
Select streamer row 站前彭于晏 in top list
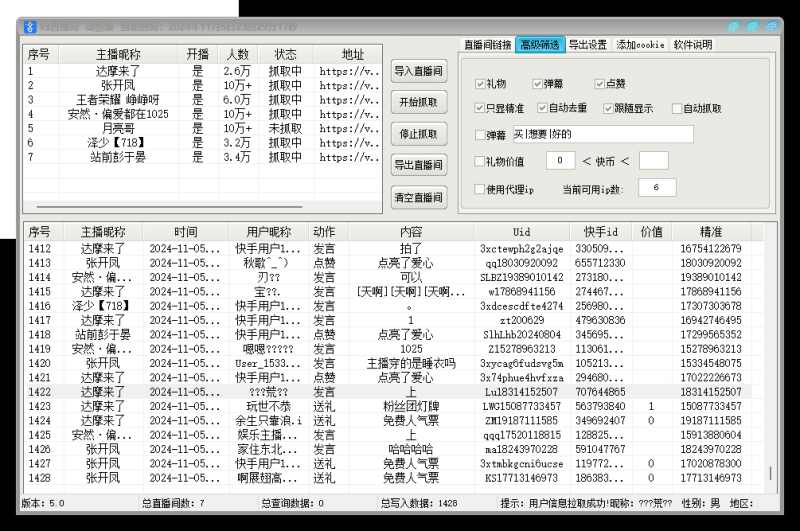pyautogui.click(x=203, y=157)
